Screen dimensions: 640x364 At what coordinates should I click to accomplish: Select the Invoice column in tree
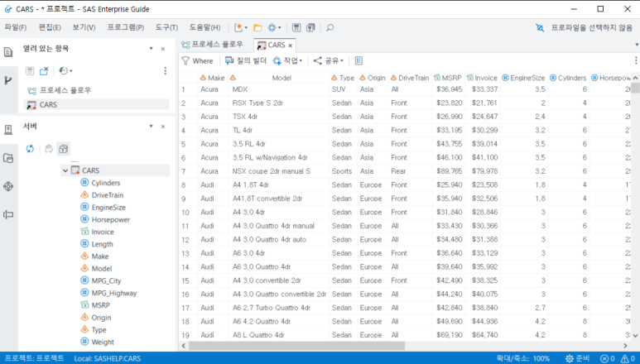[x=103, y=232]
